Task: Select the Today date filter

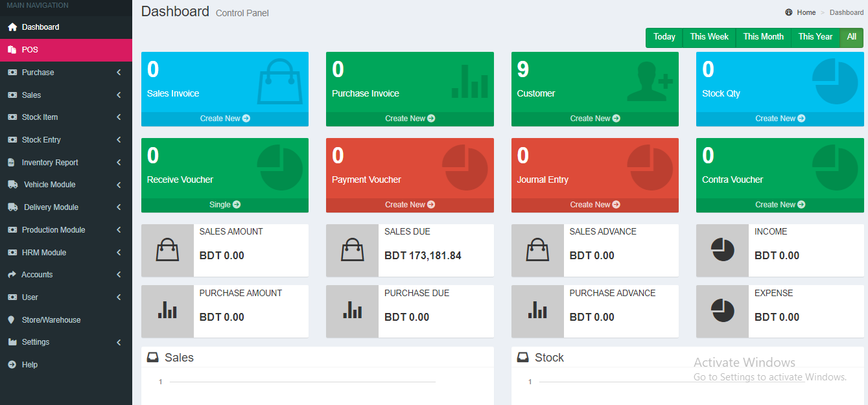Action: tap(664, 37)
